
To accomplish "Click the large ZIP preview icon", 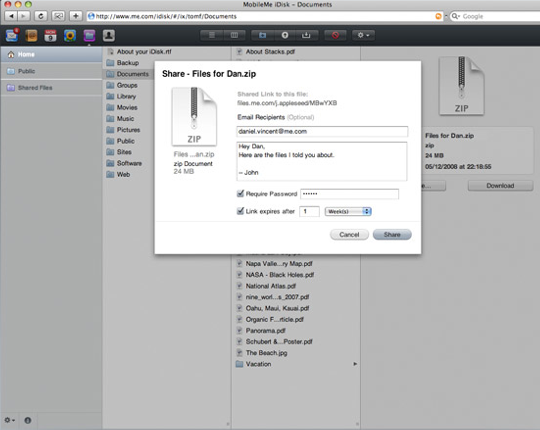I will coord(461,85).
